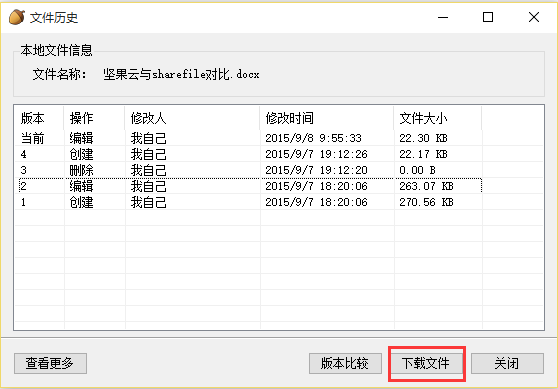Click the 查看更多 button
Image resolution: width=558 pixels, height=389 pixels.
pos(50,363)
